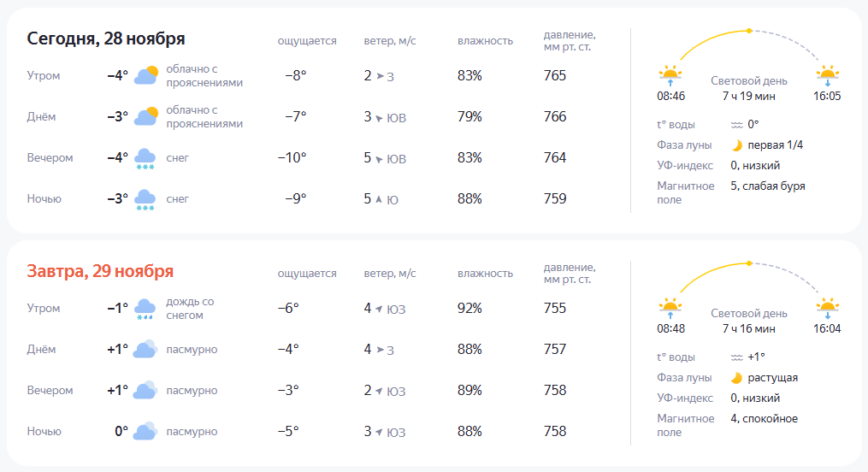
Task: Click the sun position dot on today's arc
Action: pyautogui.click(x=749, y=31)
